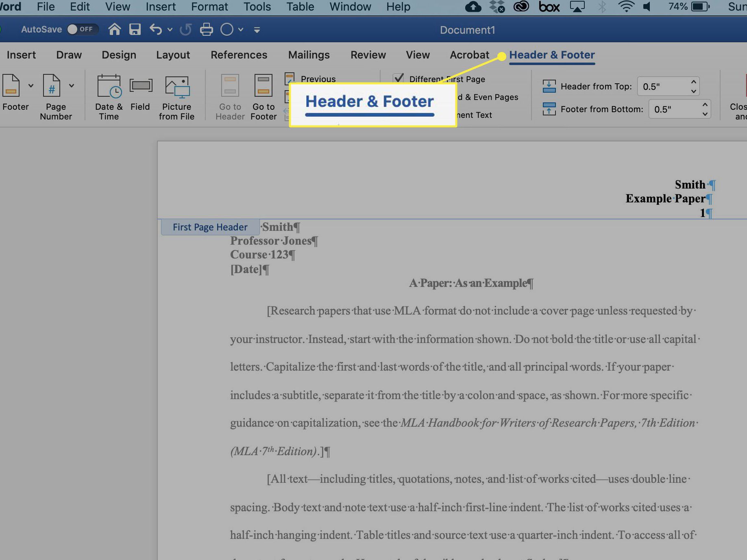The image size is (747, 560).
Task: Edit Header from Top value field
Action: click(x=663, y=87)
